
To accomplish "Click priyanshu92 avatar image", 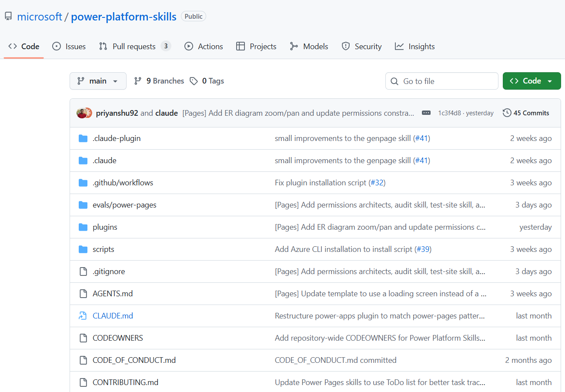I will (x=81, y=113).
